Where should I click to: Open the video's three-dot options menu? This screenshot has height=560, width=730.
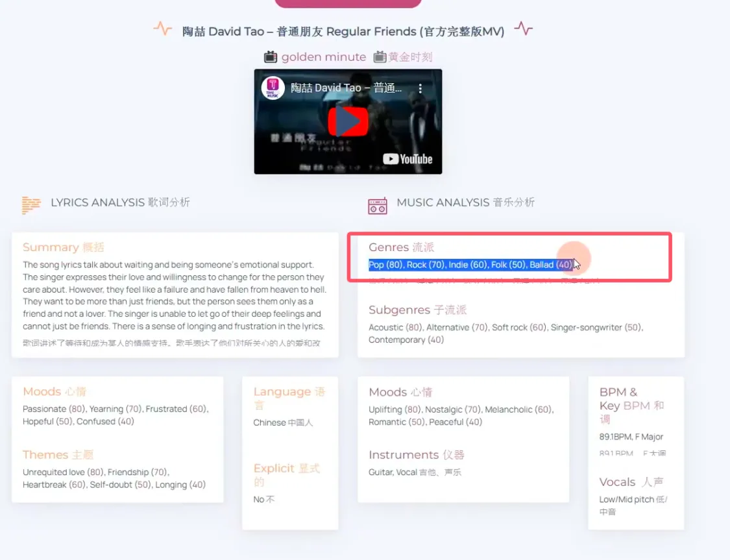(x=420, y=88)
